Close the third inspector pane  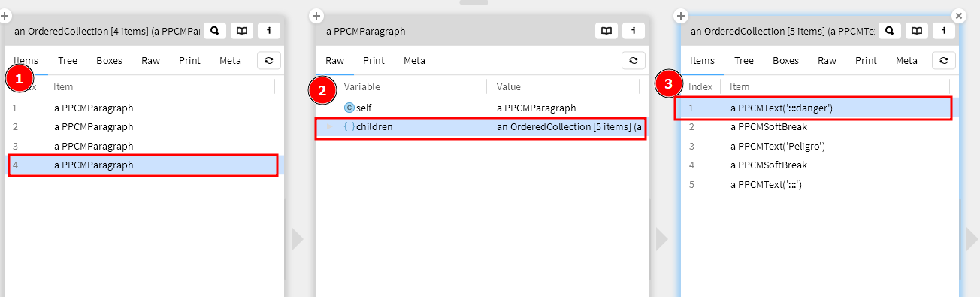pyautogui.click(x=958, y=15)
